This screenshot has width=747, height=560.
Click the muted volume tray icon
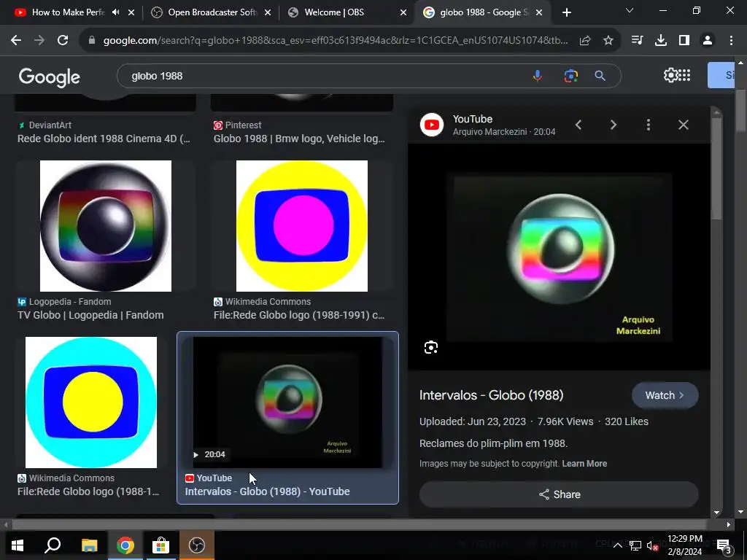pyautogui.click(x=652, y=545)
